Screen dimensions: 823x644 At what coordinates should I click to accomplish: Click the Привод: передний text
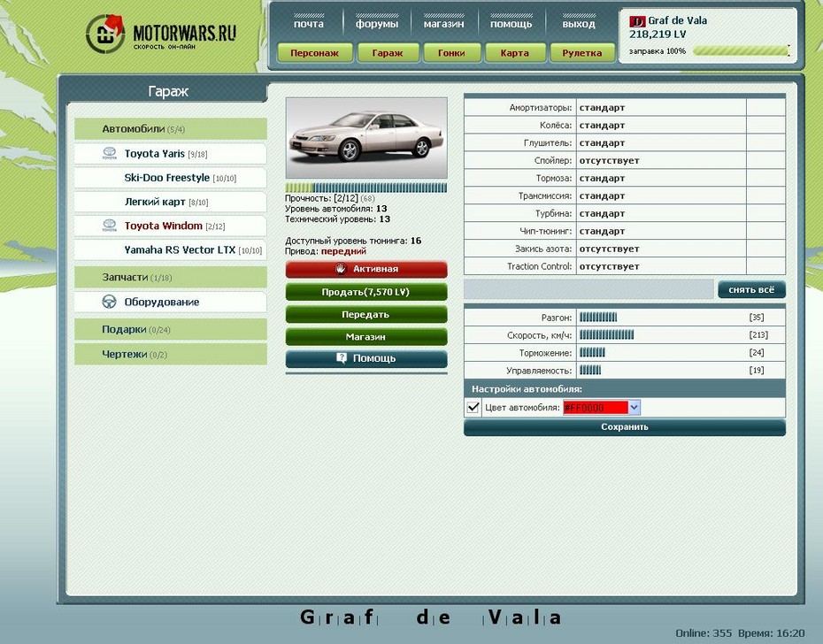(326, 251)
